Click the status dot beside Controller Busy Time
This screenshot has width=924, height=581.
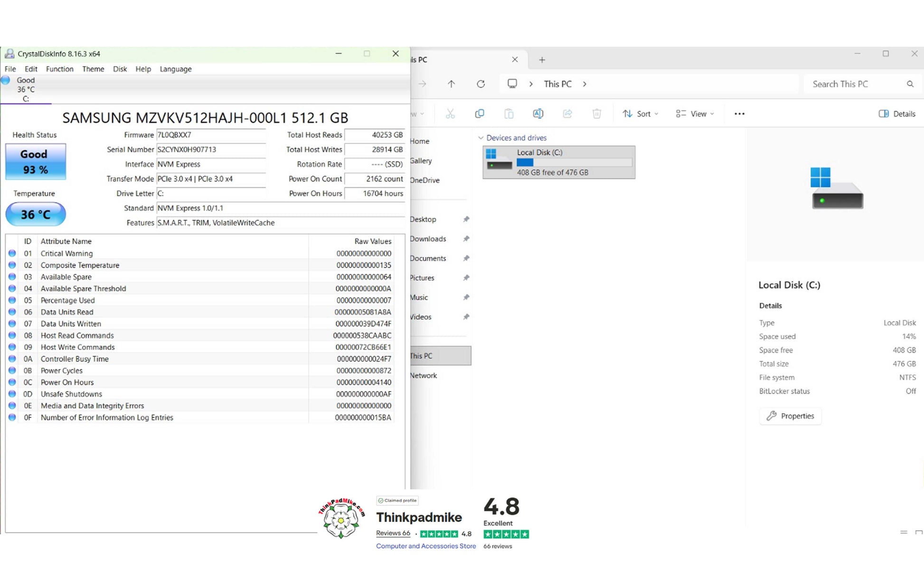point(12,359)
